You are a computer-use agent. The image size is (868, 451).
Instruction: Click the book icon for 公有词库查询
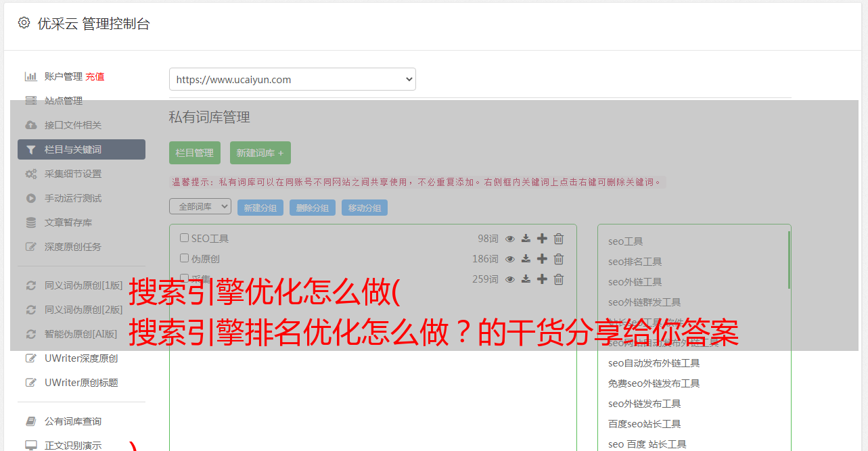[x=30, y=421]
